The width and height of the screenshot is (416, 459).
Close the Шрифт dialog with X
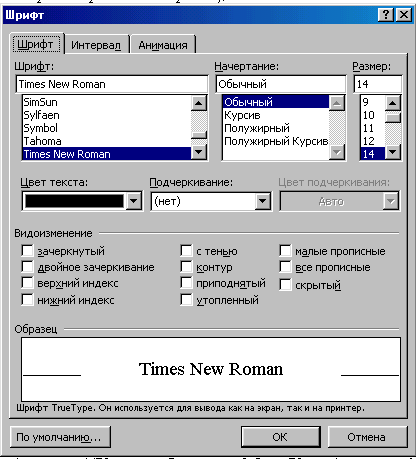[x=404, y=15]
